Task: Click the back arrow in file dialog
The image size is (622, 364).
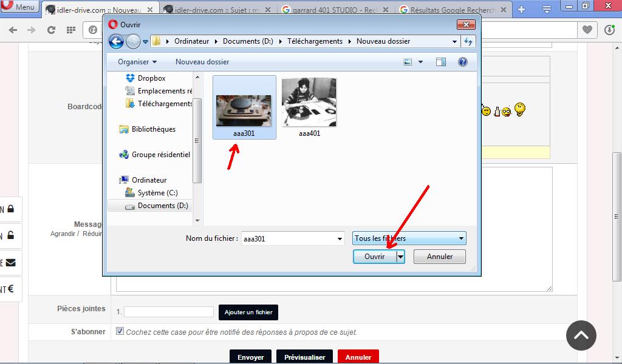Action: click(x=116, y=41)
